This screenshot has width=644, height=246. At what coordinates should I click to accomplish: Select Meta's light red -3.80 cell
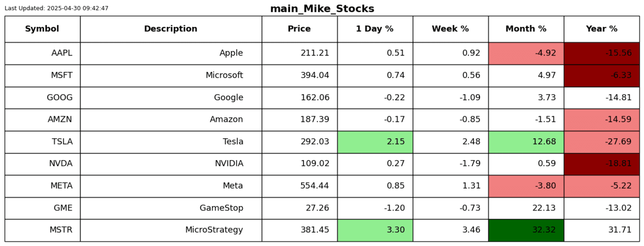[x=526, y=186]
